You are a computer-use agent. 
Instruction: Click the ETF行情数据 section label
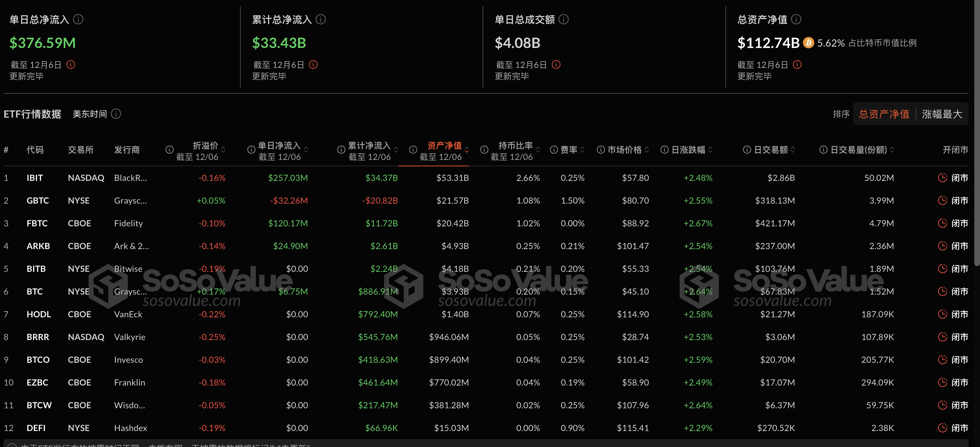[x=32, y=114]
